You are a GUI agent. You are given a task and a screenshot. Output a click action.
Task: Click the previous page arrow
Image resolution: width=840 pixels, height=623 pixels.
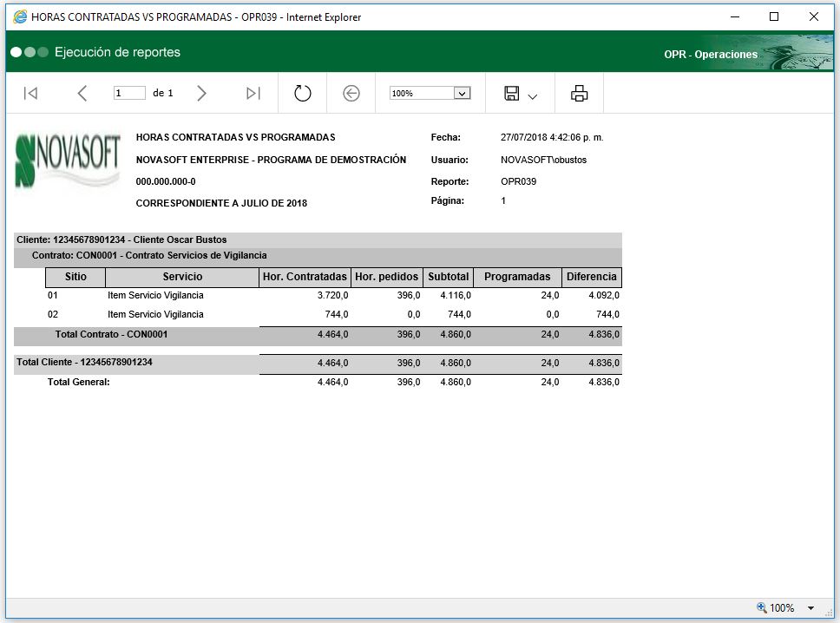(82, 94)
